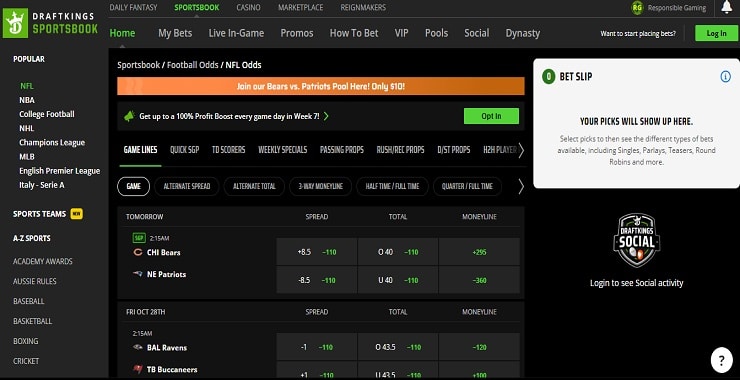The image size is (740, 380).
Task: Open the Social page
Action: coord(477,33)
